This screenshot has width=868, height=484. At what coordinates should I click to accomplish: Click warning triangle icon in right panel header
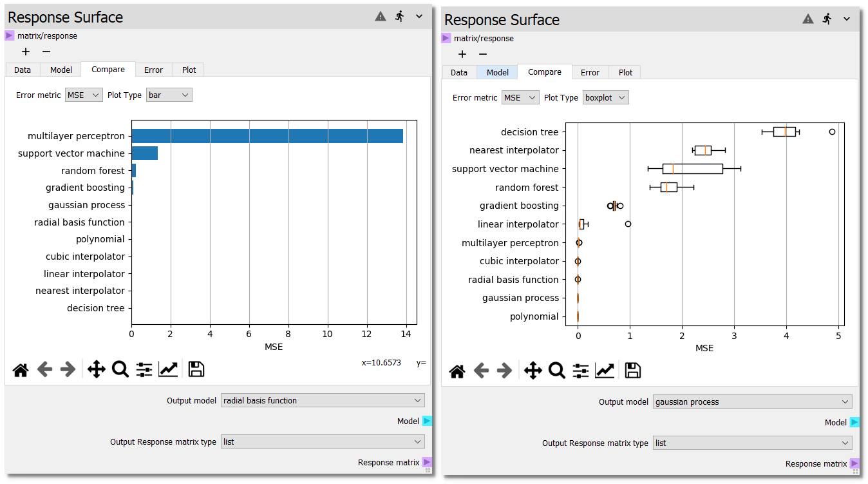tap(808, 19)
